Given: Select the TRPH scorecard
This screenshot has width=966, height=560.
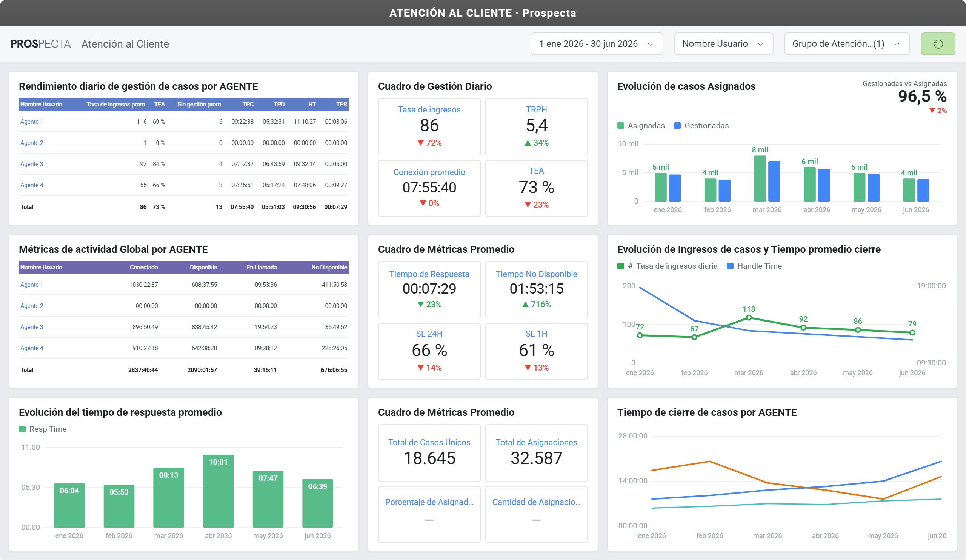Looking at the screenshot, I should [536, 127].
